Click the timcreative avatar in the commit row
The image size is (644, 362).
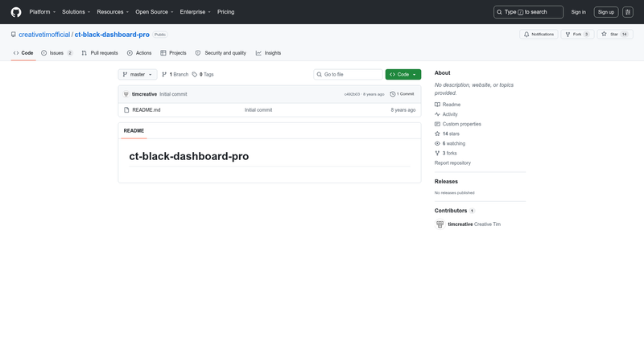(x=126, y=94)
